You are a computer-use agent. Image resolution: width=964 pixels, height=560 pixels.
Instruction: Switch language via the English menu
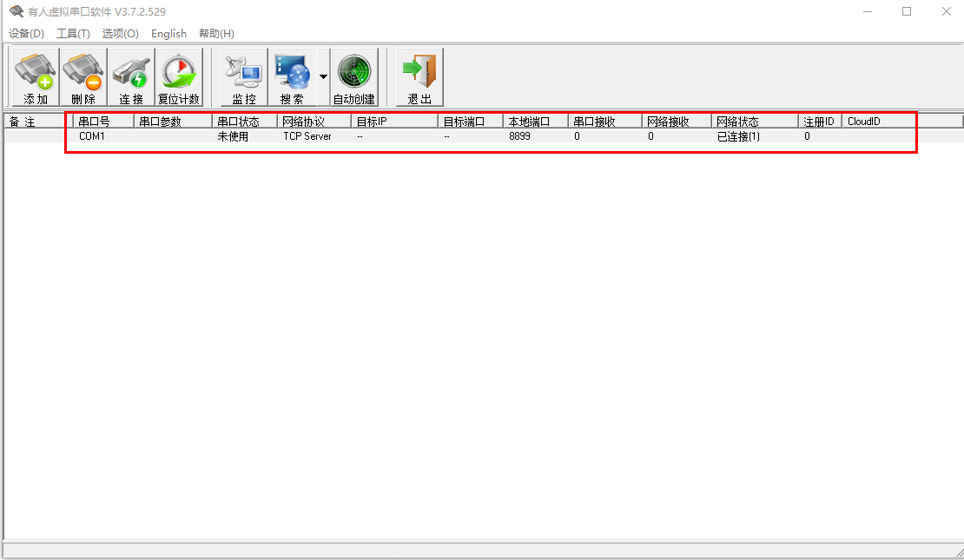coord(168,34)
